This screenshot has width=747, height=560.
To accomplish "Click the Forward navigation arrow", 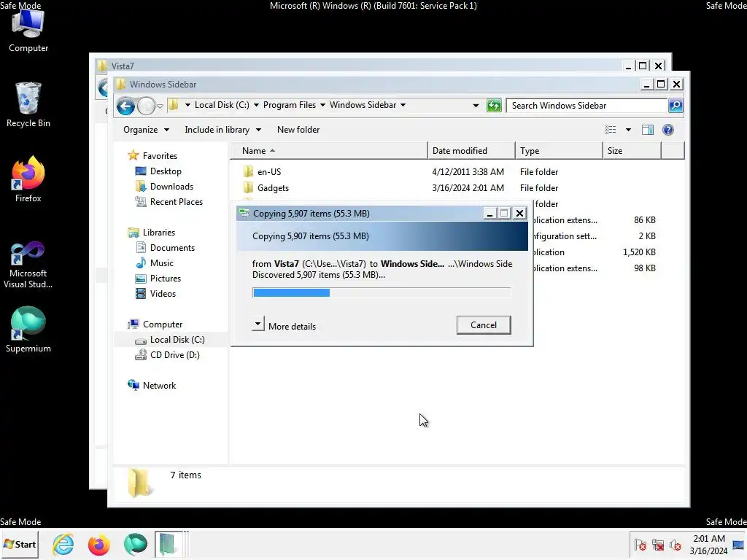I will coord(146,106).
